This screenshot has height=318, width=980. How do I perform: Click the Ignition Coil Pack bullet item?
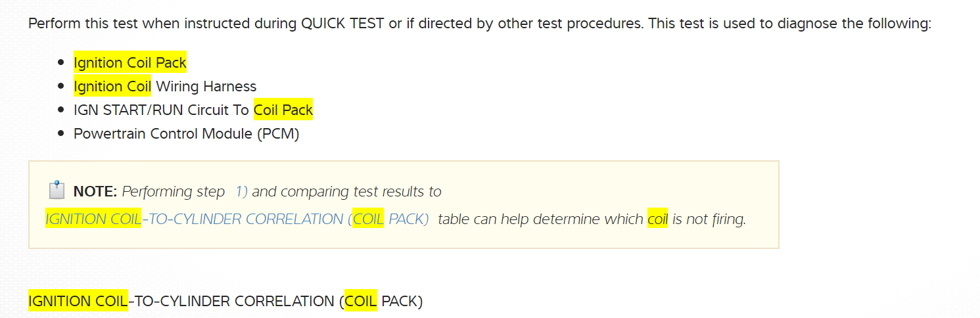(129, 63)
